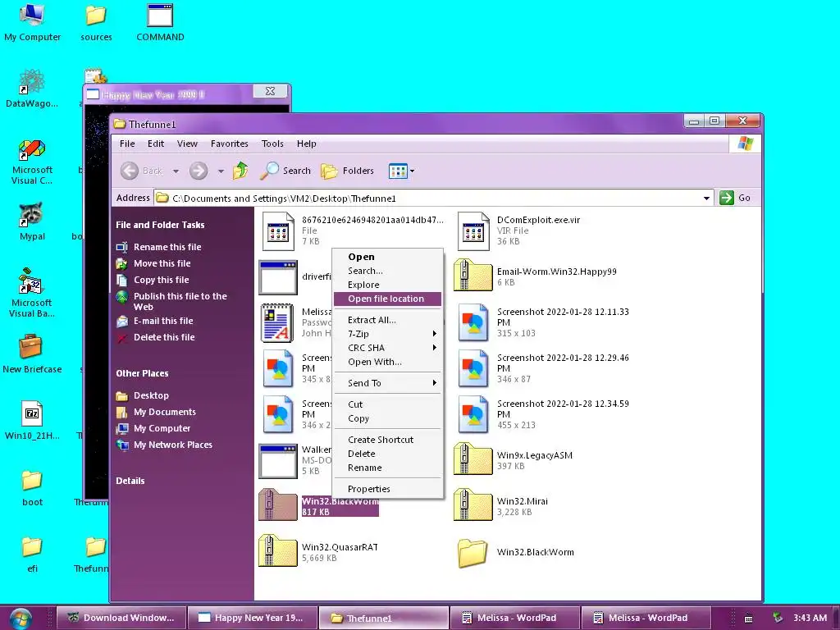This screenshot has height=630, width=840.
Task: Open the View menu
Action: [x=187, y=144]
